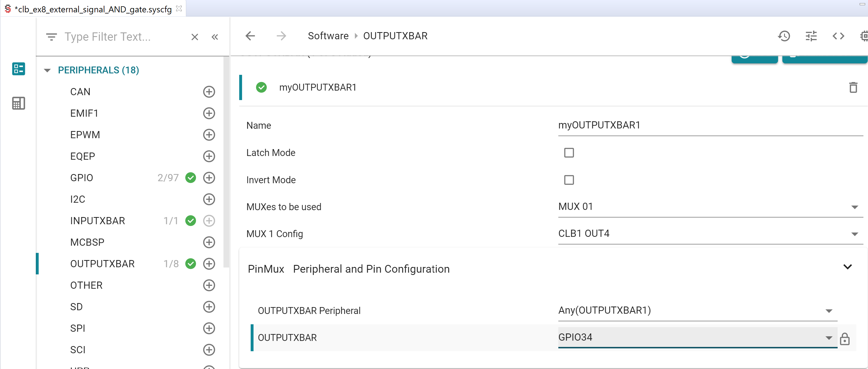Open the MUX 1 Config dropdown
The image size is (868, 369).
pyautogui.click(x=855, y=234)
